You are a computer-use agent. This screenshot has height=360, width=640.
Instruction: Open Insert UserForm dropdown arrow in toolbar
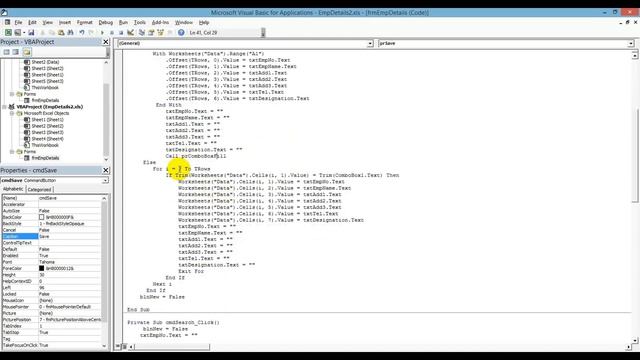pos(24,33)
